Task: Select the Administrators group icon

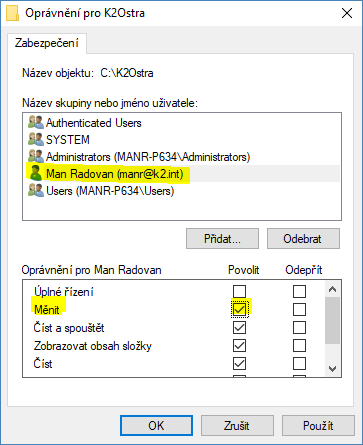Action: click(36, 156)
